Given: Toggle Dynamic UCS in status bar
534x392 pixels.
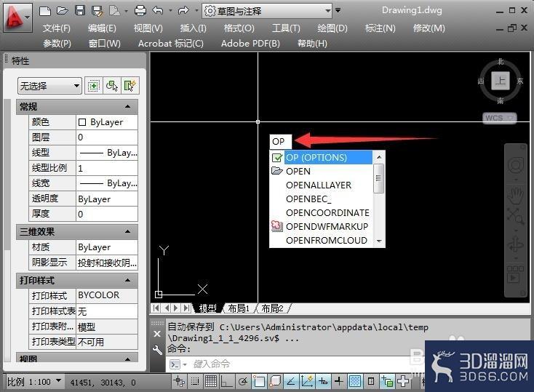Looking at the screenshot, I should [307, 381].
